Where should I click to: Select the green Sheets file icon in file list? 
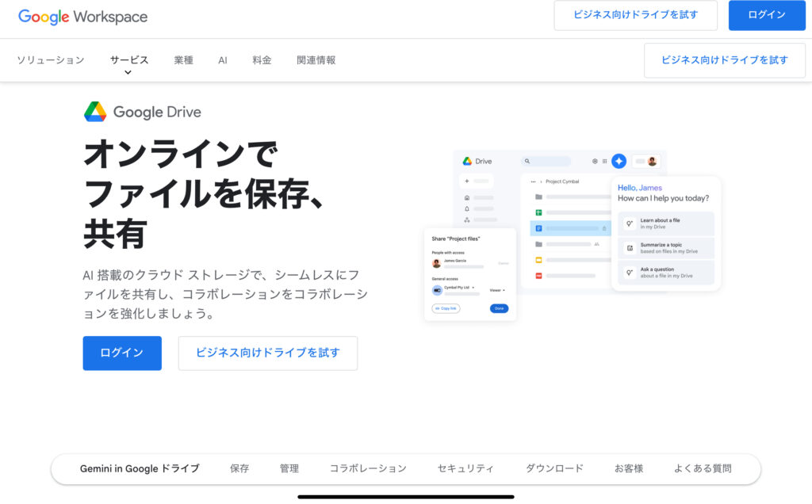coord(538,212)
